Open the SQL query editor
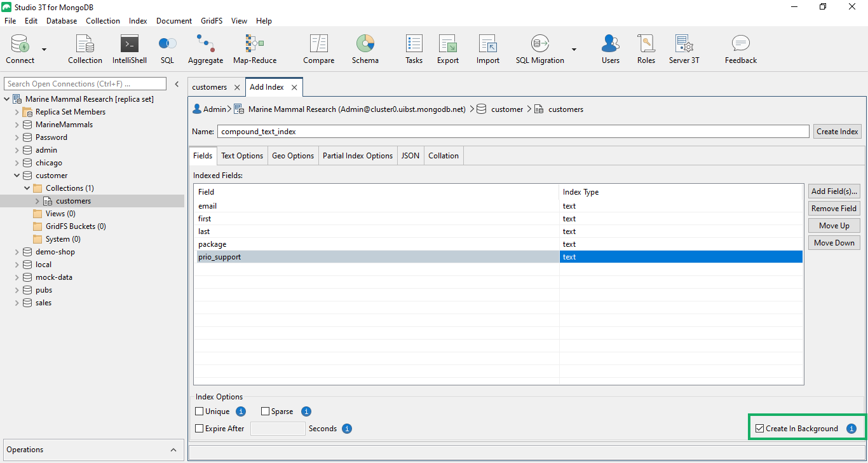The image size is (868, 463). pos(166,48)
